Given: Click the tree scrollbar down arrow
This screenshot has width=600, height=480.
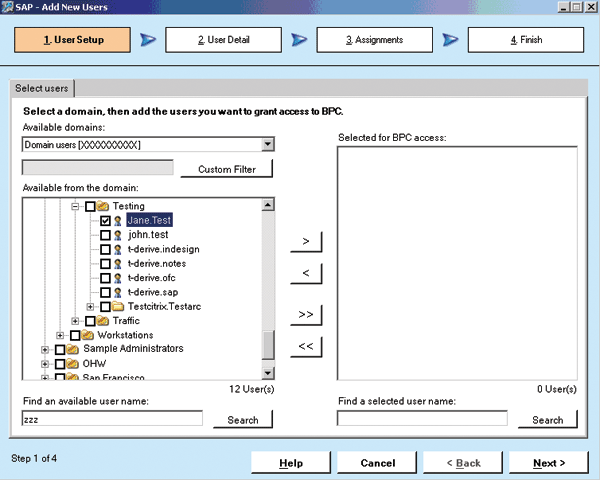Looking at the screenshot, I should (x=268, y=373).
